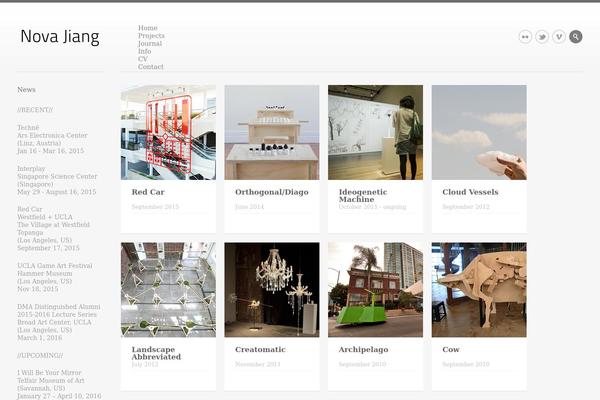Click 'Telfair Museum of Art' in the news

(51, 380)
